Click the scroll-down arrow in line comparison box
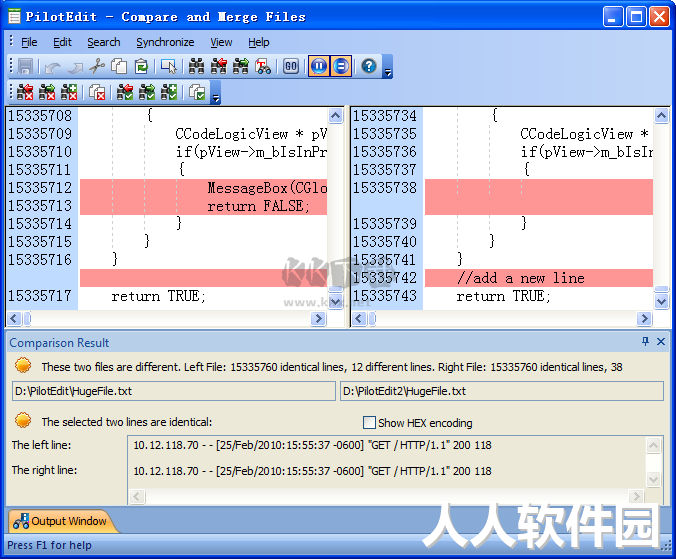The width and height of the screenshot is (676, 559). [x=654, y=479]
